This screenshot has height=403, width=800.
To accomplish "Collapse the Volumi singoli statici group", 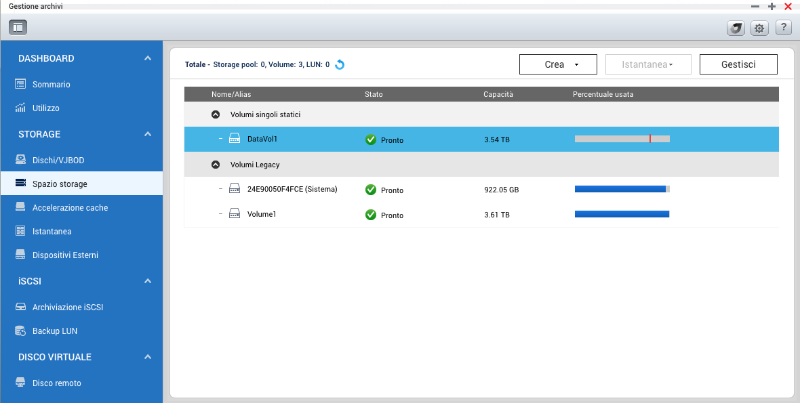I will (215, 114).
